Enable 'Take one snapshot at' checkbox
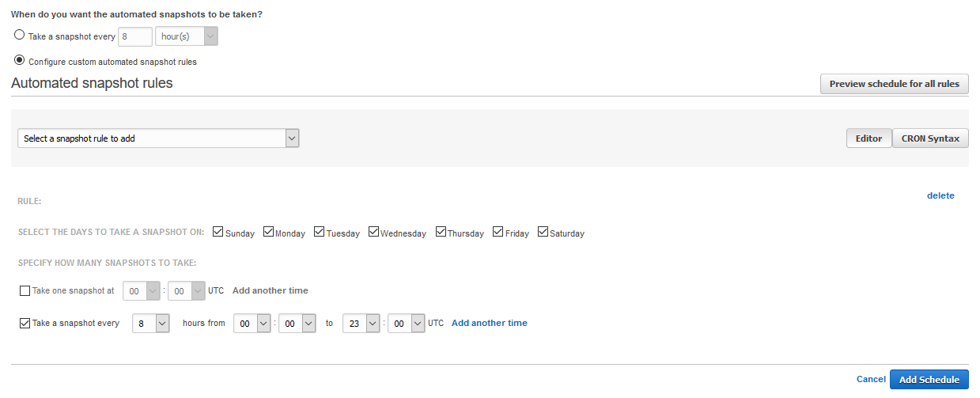Viewport: 980px width, 398px height. coord(25,290)
